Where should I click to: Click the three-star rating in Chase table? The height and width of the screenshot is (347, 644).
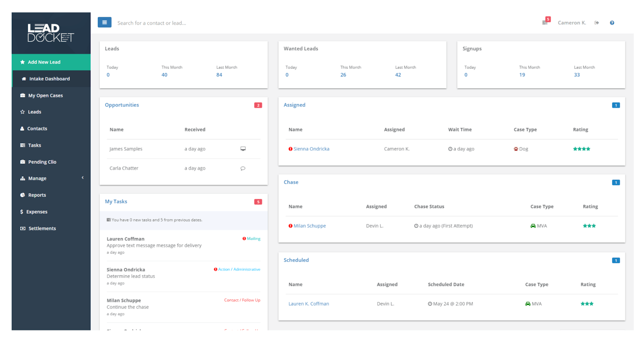pyautogui.click(x=589, y=226)
